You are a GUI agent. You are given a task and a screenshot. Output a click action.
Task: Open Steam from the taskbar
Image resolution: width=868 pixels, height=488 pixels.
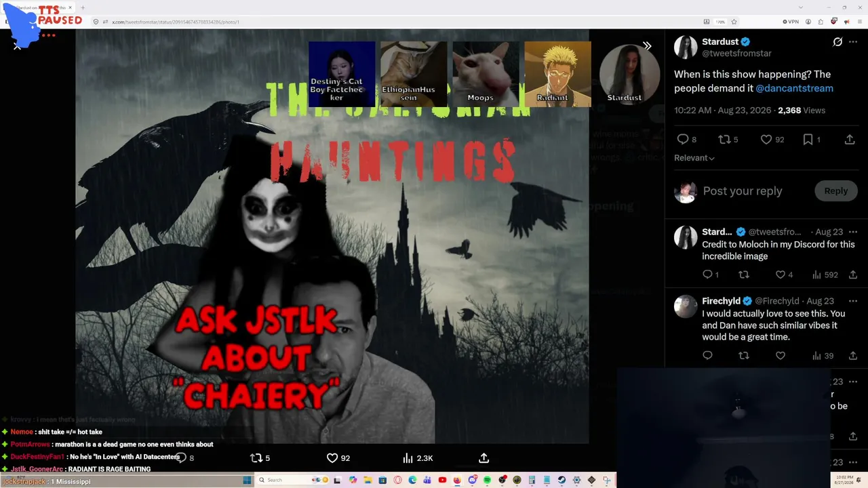(x=561, y=480)
